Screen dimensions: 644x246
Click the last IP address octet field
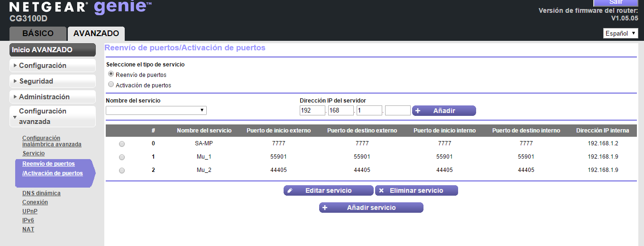[397, 110]
